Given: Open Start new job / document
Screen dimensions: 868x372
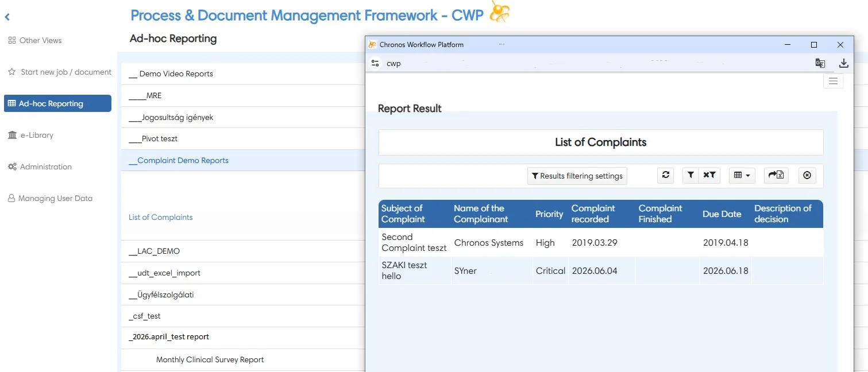Looking at the screenshot, I should click(59, 72).
